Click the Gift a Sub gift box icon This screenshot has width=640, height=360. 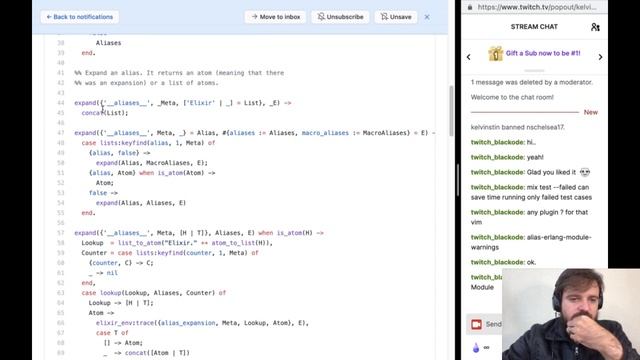click(496, 54)
